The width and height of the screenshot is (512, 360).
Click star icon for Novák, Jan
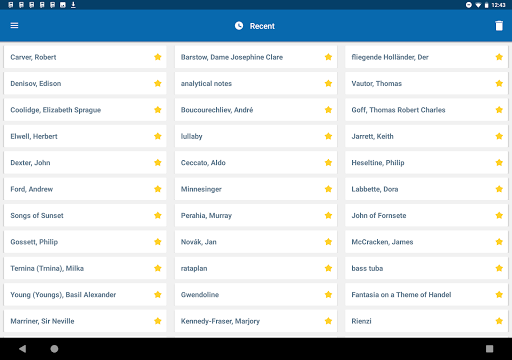[x=328, y=242]
